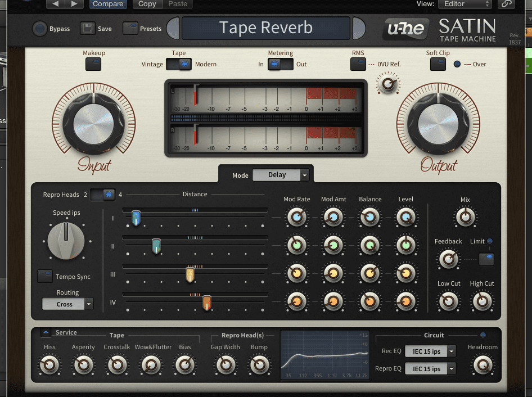The height and width of the screenshot is (397, 532).
Task: Click the host link chain icon
Action: pyautogui.click(x=506, y=4)
